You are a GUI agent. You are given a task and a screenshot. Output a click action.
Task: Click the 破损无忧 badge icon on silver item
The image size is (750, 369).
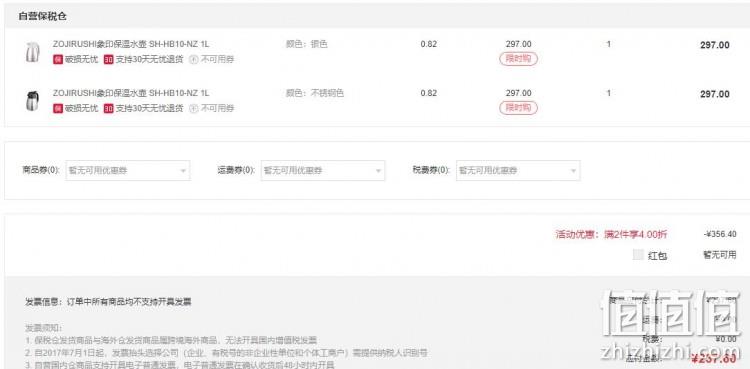click(x=58, y=60)
